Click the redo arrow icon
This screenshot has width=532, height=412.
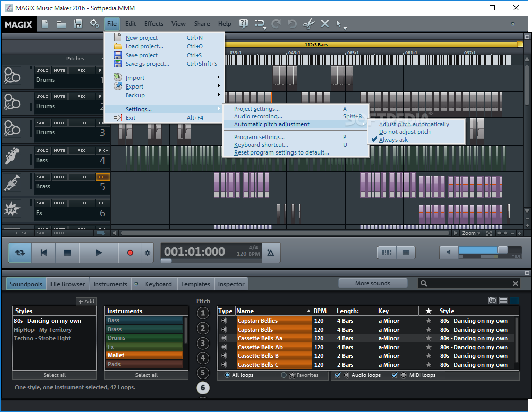(276, 24)
